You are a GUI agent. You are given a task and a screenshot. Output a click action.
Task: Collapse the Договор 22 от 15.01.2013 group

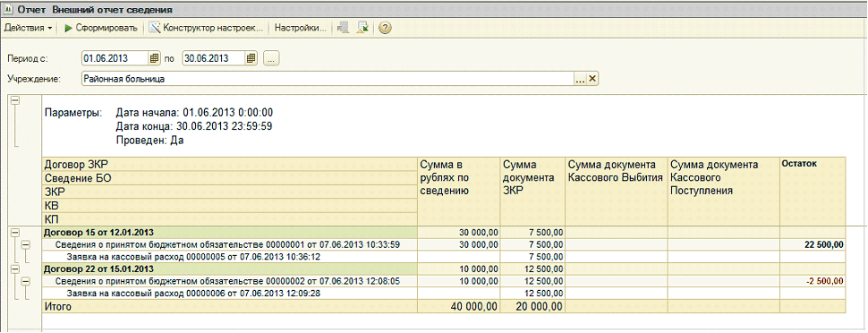15,269
